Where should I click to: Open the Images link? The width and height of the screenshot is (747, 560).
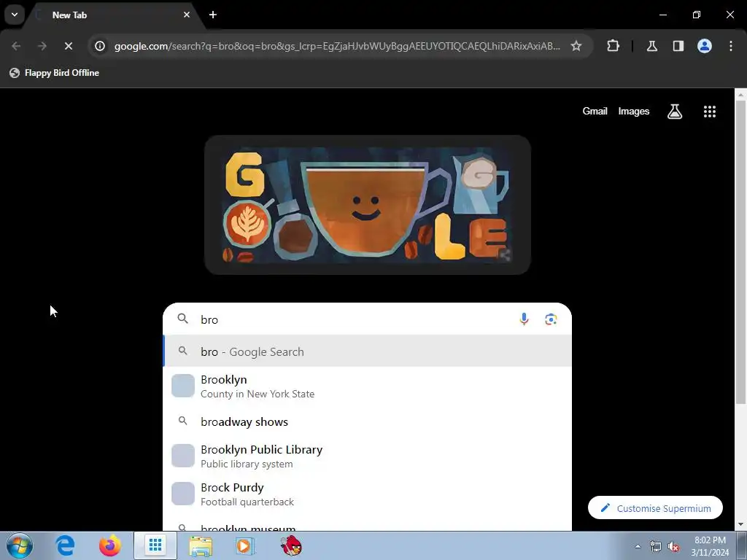click(x=634, y=111)
